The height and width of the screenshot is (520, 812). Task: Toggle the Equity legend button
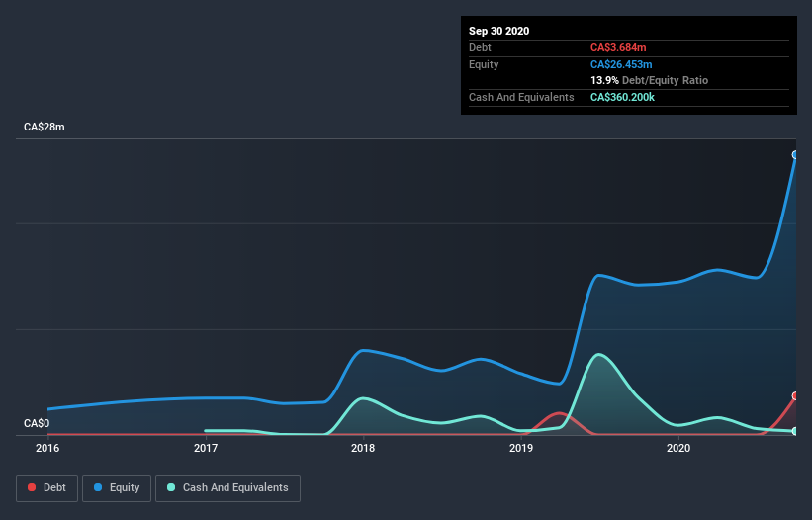pyautogui.click(x=117, y=488)
